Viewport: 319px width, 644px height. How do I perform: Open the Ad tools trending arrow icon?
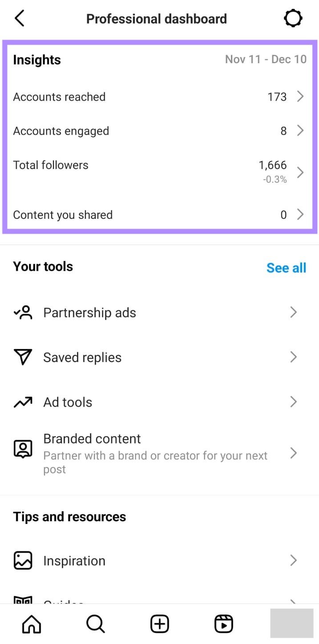point(23,402)
